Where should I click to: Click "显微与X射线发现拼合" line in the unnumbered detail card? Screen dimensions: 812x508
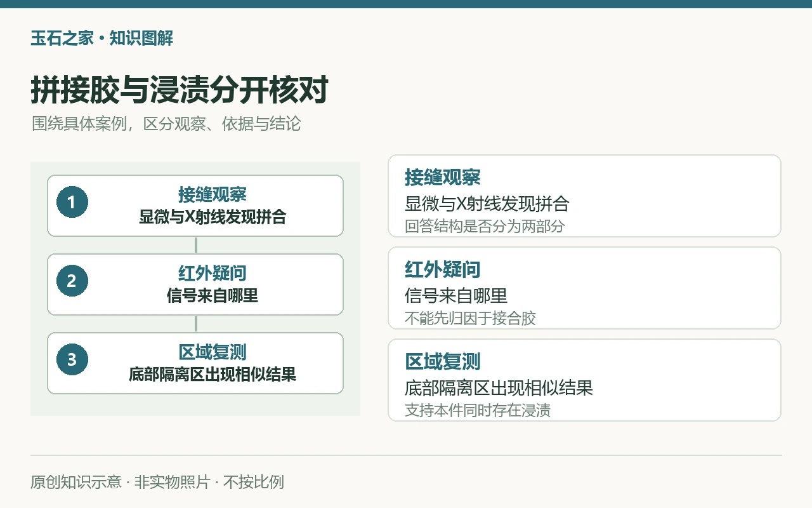click(x=487, y=204)
